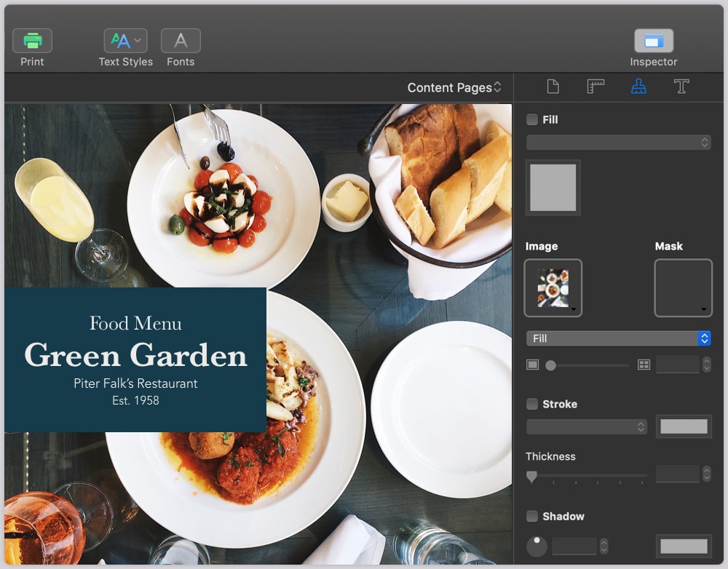This screenshot has width=728, height=569.
Task: Enable the Fill checkbox
Action: (x=531, y=119)
